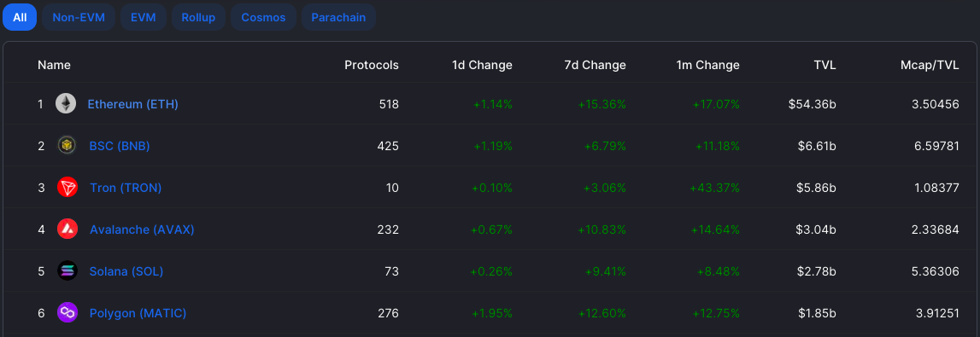Click the red Tron logo icon

(x=67, y=187)
